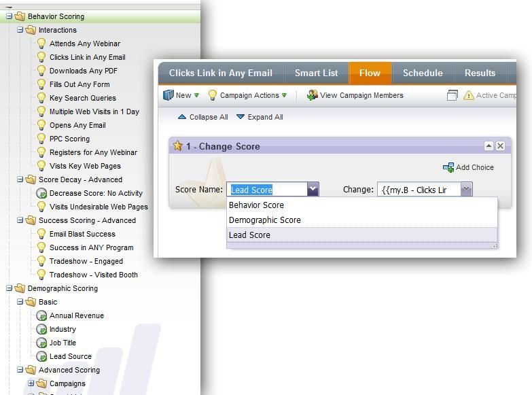Click into the Change value input field

419,190
